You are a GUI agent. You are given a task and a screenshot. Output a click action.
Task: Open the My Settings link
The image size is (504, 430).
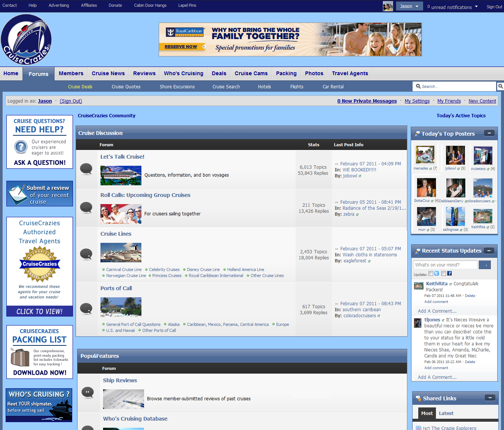click(x=417, y=101)
